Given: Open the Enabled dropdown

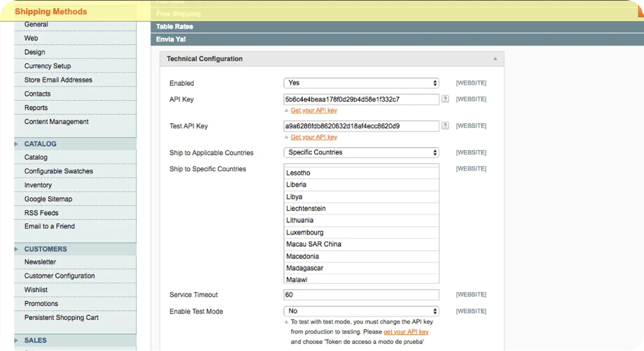Looking at the screenshot, I should pos(361,83).
